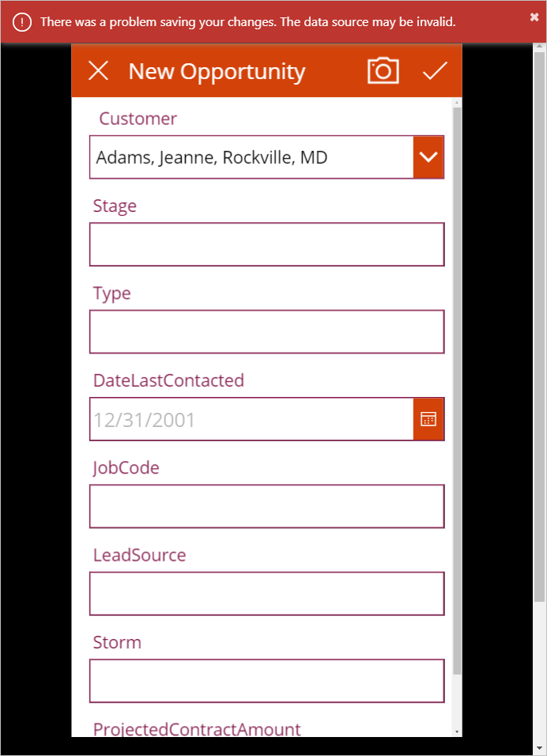Focus the JobCode input field
The image size is (547, 756).
[x=266, y=506]
